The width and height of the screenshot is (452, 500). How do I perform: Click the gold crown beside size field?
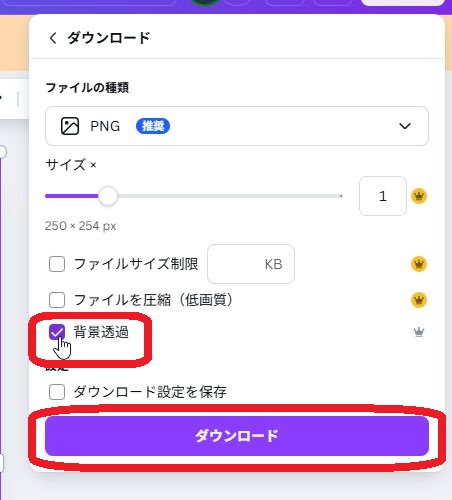[x=419, y=196]
